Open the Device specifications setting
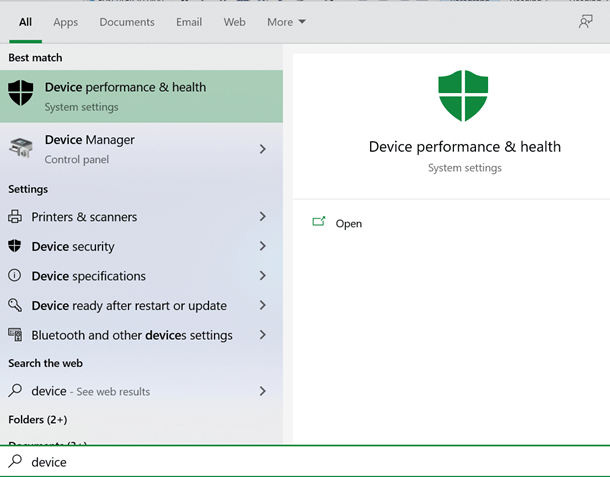610x477 pixels. click(x=141, y=275)
